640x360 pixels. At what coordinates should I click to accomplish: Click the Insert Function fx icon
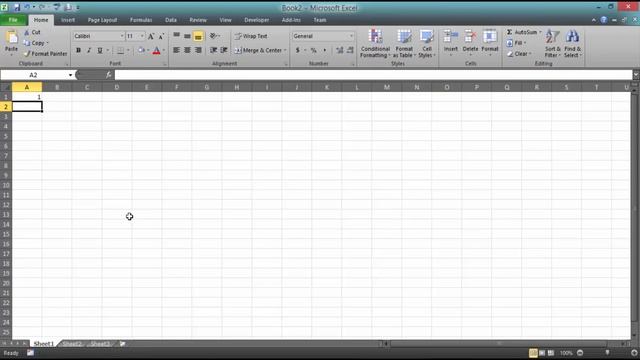109,75
